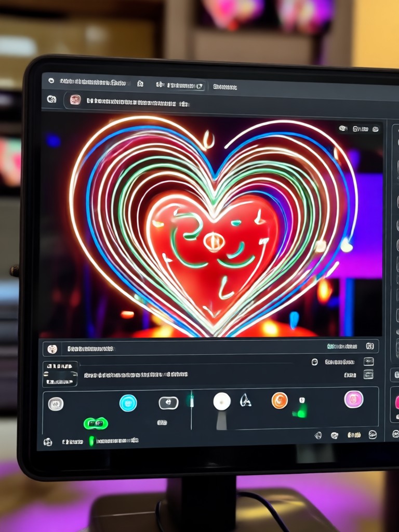Click the small red square icon below the top toolbar

coord(75,100)
